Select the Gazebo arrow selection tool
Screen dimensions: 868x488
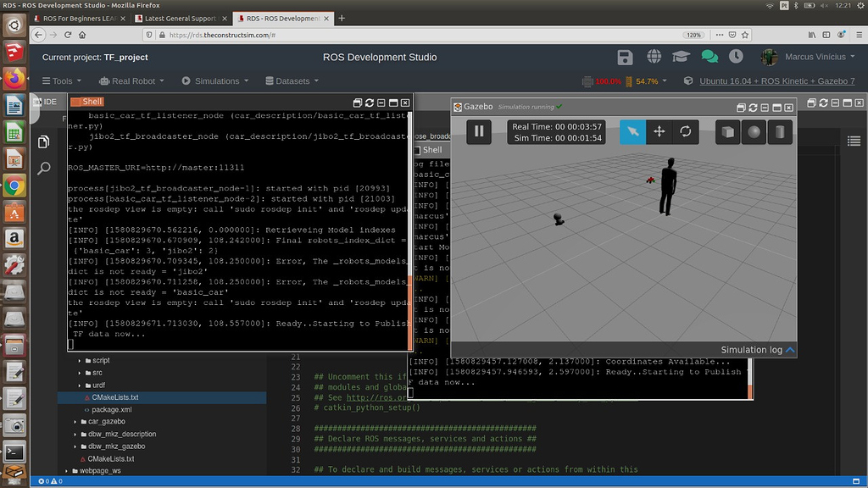(x=632, y=131)
